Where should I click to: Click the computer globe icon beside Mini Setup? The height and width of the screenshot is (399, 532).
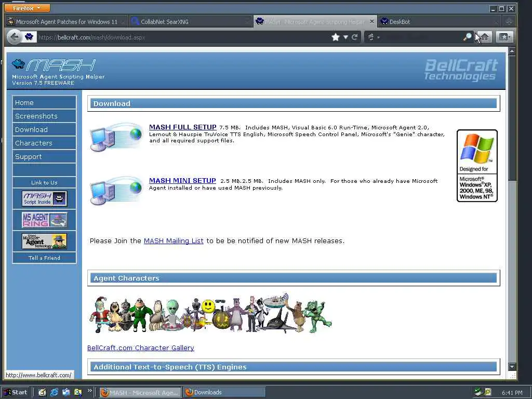pos(116,191)
